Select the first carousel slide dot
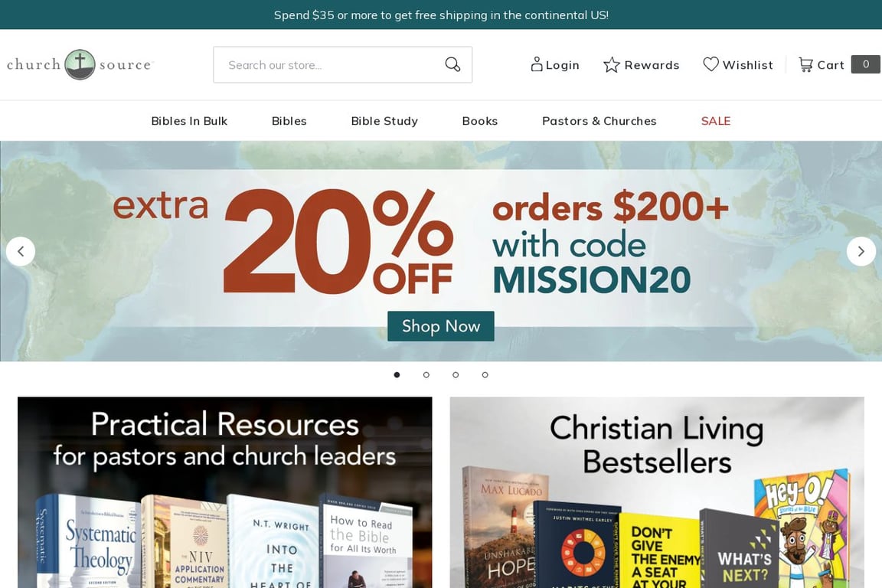 click(397, 374)
